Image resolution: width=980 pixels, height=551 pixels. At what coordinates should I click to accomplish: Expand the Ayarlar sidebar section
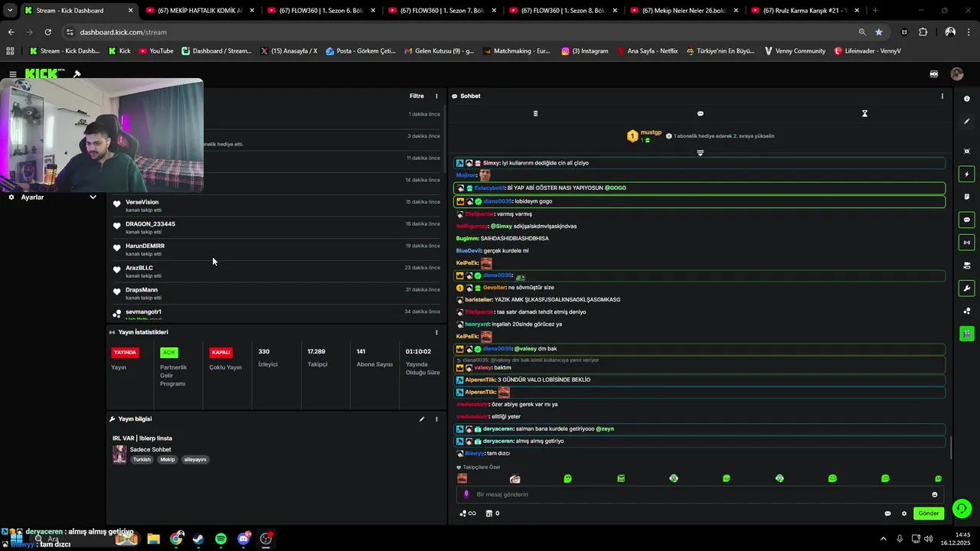coord(52,197)
